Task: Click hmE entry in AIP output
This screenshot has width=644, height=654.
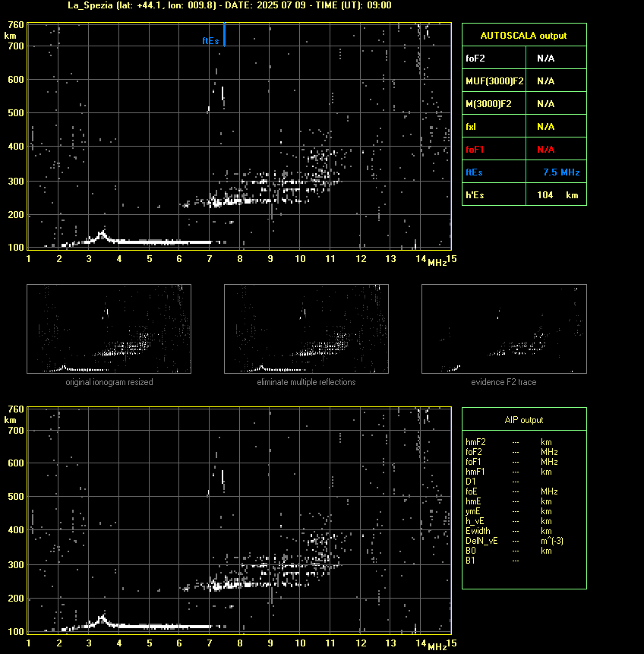Action: pos(473,501)
